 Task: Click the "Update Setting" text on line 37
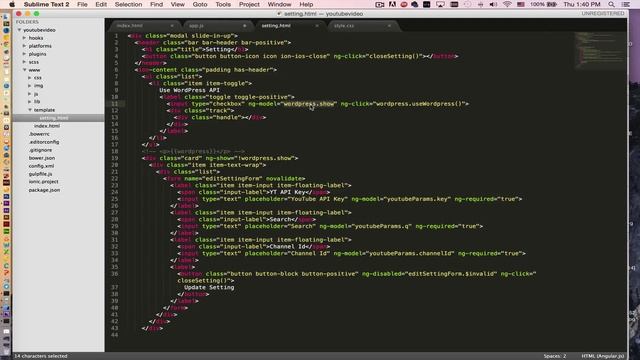tap(209, 287)
